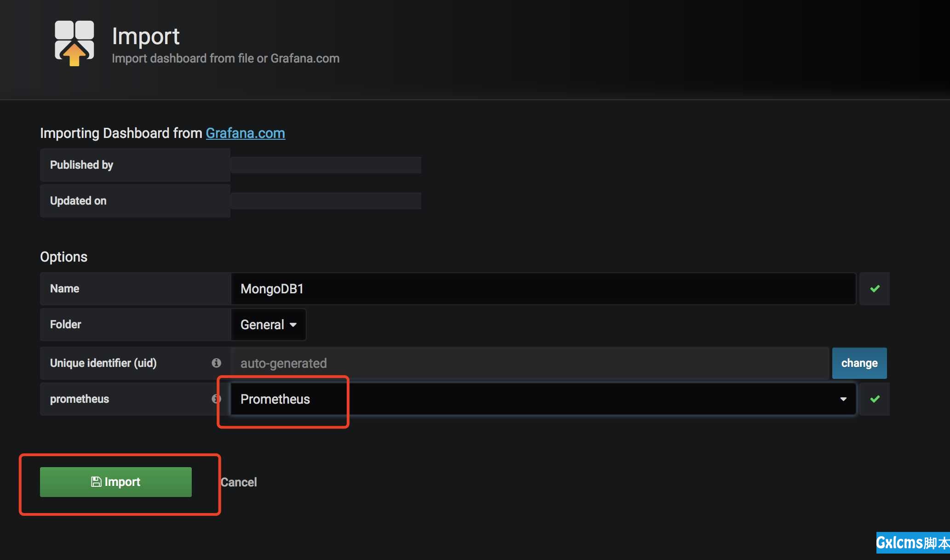Image resolution: width=950 pixels, height=560 pixels.
Task: Click the Published by label
Action: 81,165
